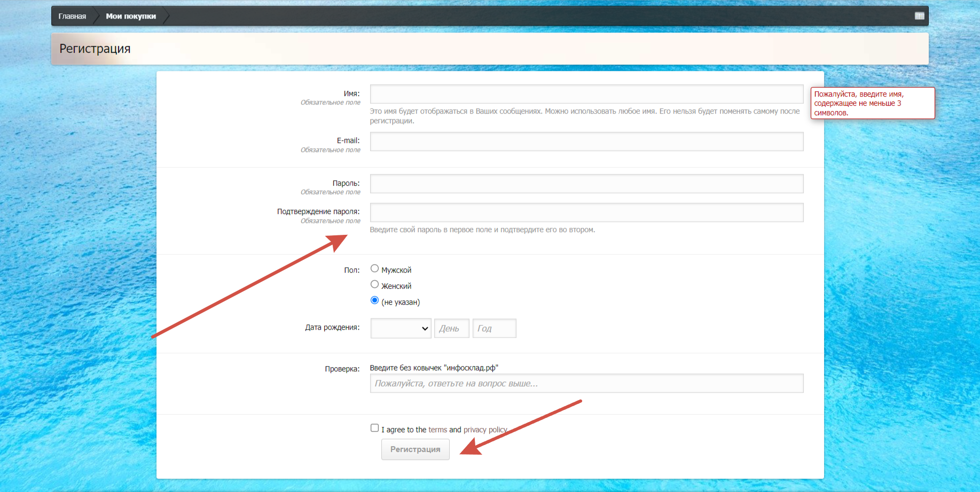Open the privacy policy link
Image resolution: width=980 pixels, height=492 pixels.
[x=485, y=430]
